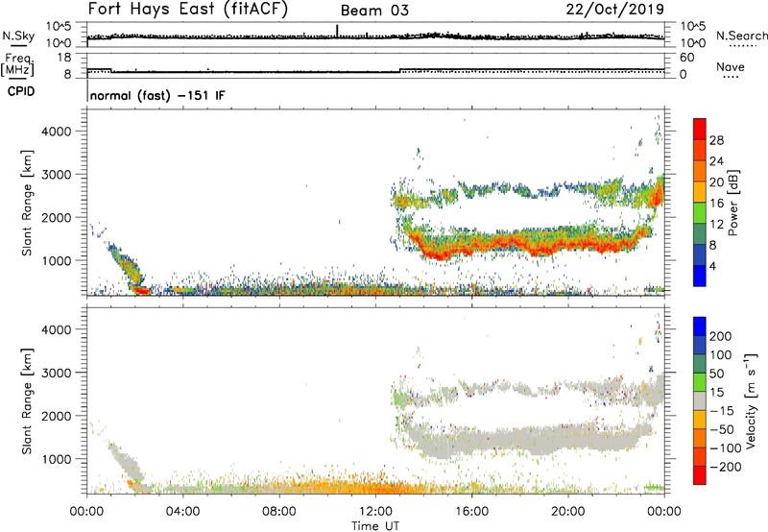Screen dimensions: 768x532
Task: Click velocity colorbar value '200'
Action: (721, 336)
